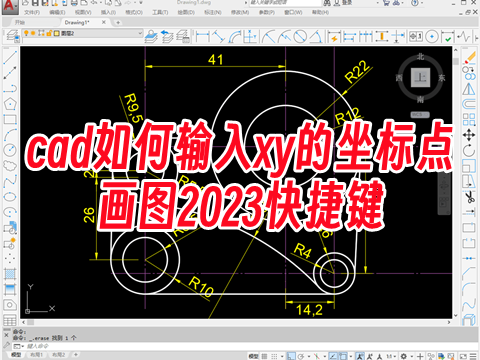Open the 标注(N) menu
480x360 pixels.
(213, 12)
